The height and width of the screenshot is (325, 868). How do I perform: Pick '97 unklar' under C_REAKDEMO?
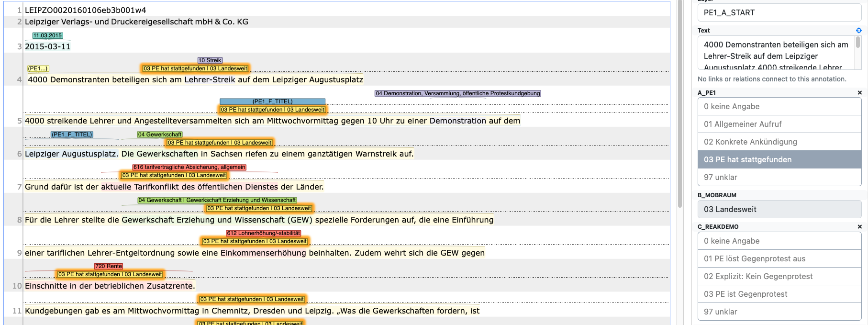click(x=779, y=312)
